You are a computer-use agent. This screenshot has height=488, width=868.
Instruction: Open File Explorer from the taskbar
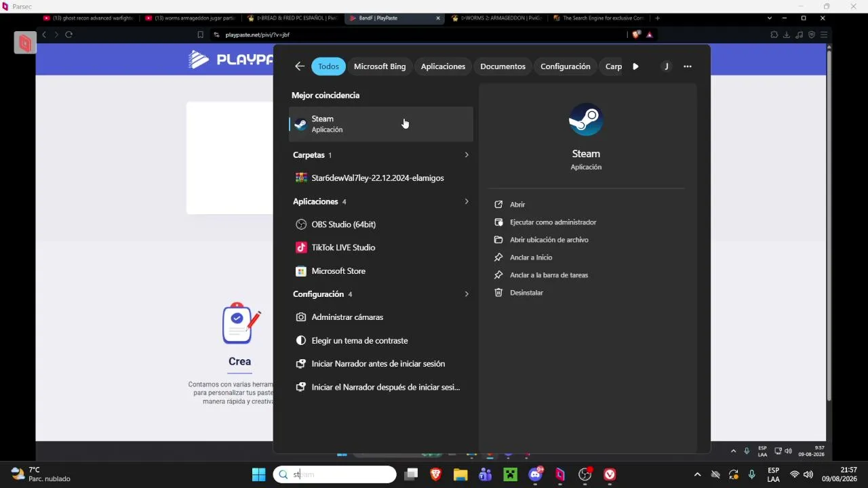460,474
